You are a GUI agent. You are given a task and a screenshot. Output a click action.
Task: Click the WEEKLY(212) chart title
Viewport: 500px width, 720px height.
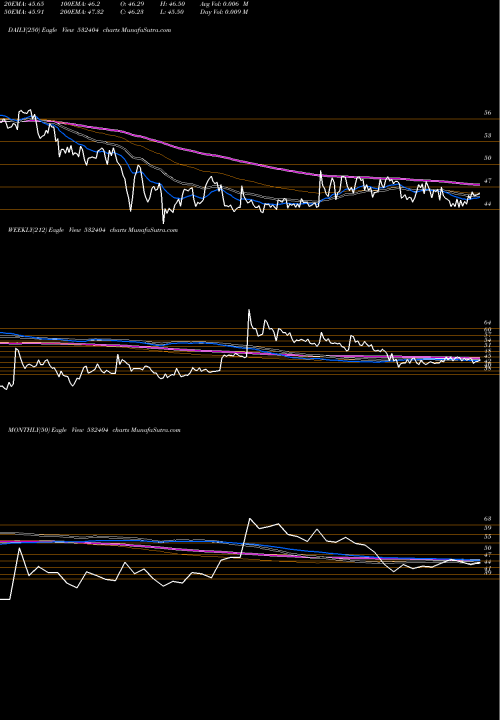pos(93,230)
